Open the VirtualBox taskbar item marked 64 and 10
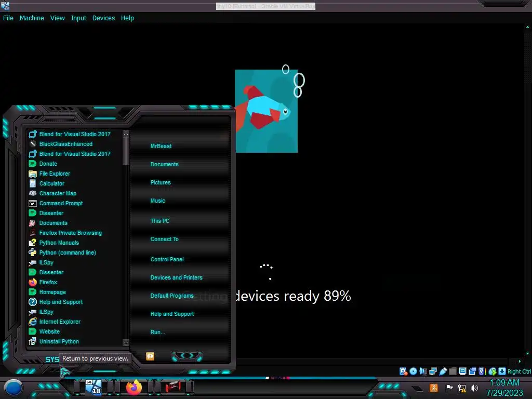Viewport: 532px width, 399px height. tap(94, 387)
